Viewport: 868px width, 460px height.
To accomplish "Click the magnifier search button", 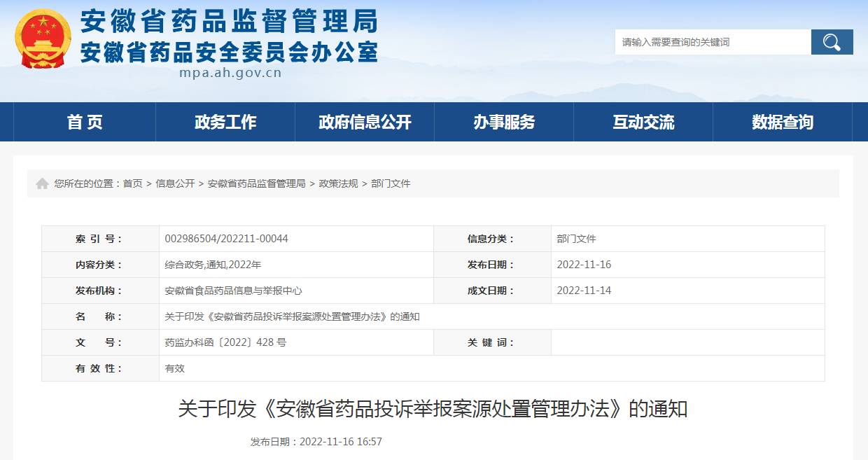I will coord(832,42).
